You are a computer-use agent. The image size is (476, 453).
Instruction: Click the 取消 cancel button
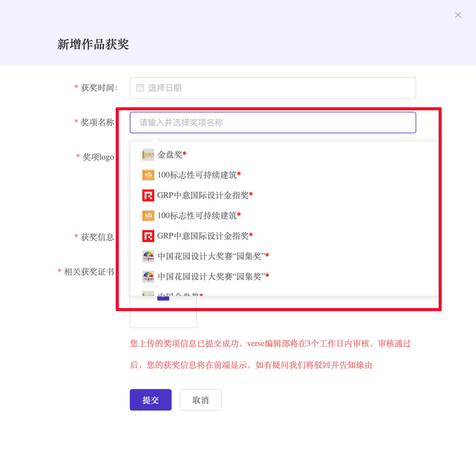pos(200,400)
